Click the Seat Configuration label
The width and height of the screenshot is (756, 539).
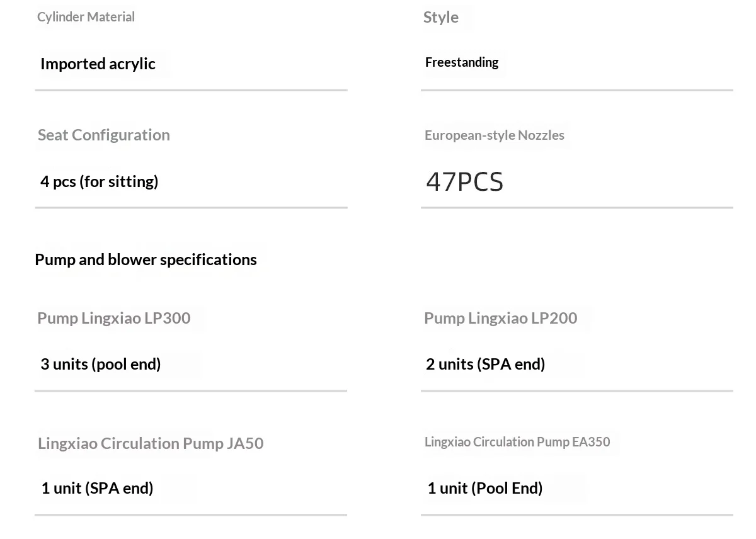tap(104, 135)
